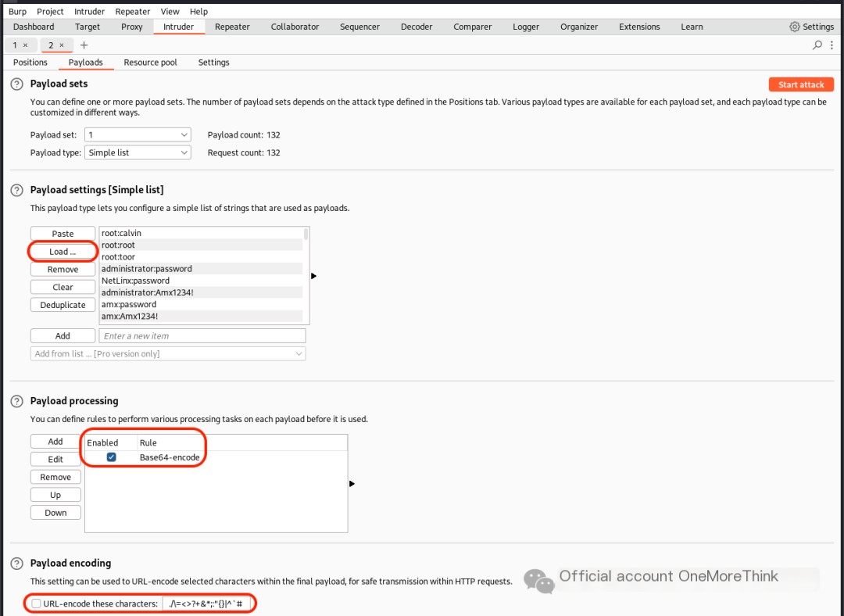Disable the Base64-encode rule checkbox

pos(112,457)
